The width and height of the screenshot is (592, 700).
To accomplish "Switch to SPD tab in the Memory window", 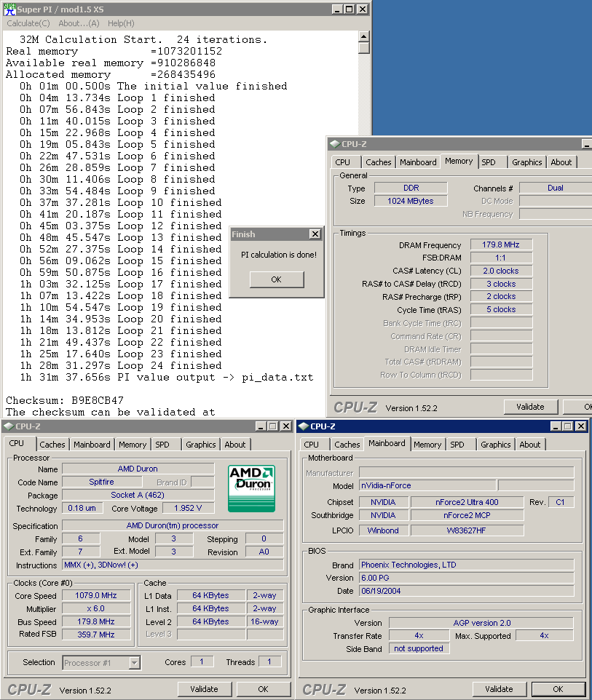I will tap(489, 162).
